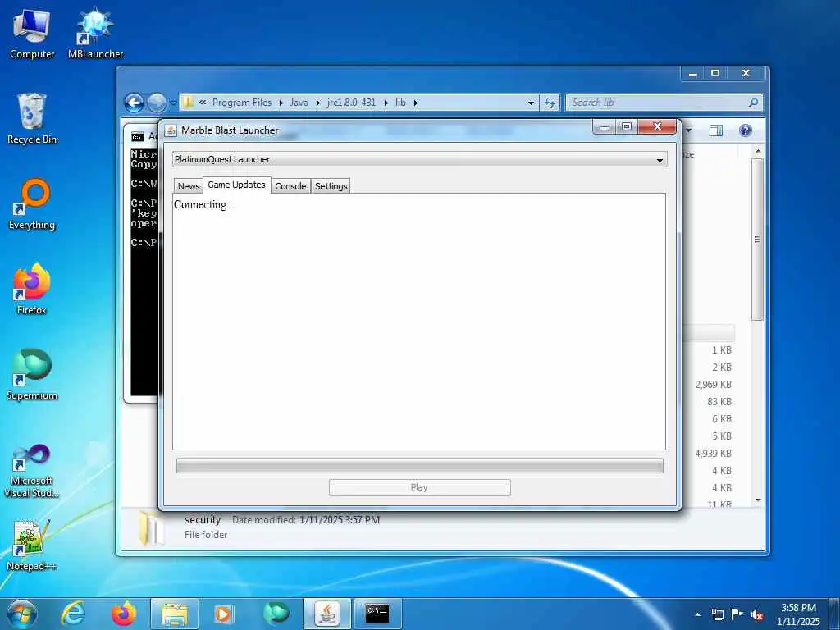Click the disabled Play button

[419, 487]
